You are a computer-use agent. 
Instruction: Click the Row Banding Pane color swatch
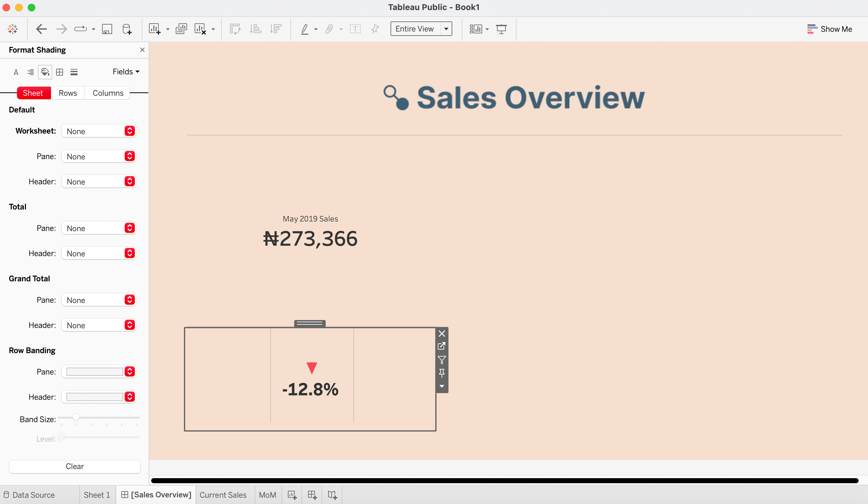[94, 372]
